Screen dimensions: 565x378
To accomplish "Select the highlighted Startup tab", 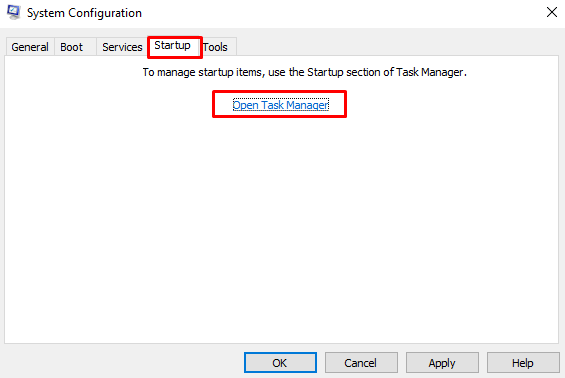I will 174,46.
